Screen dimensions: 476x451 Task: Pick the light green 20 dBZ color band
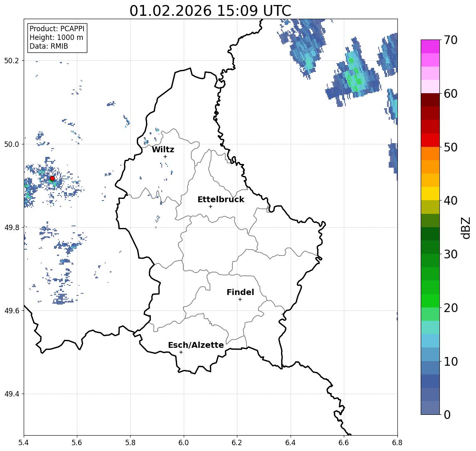[430, 314]
